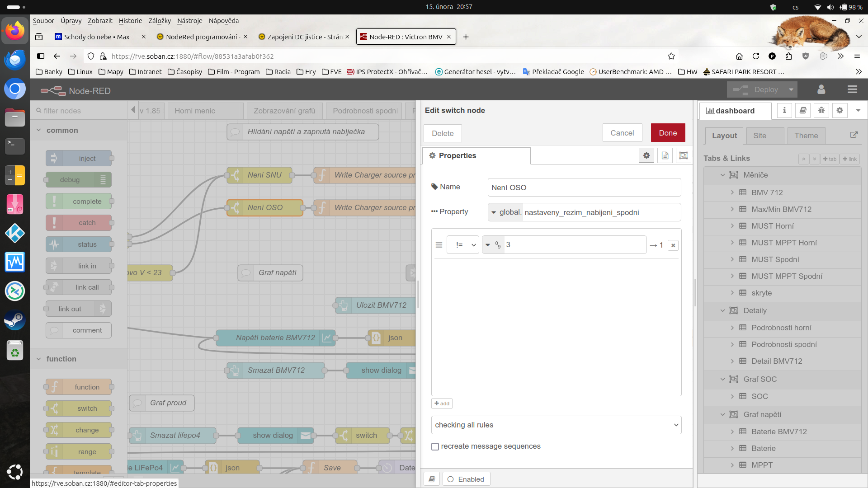Expand the BMV 712 group
The height and width of the screenshot is (488, 868).
point(732,192)
